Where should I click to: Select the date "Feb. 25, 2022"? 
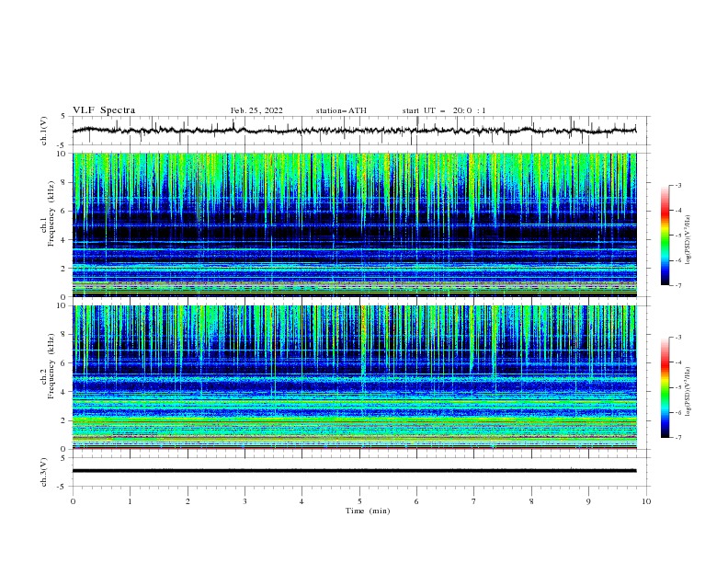[x=256, y=110]
